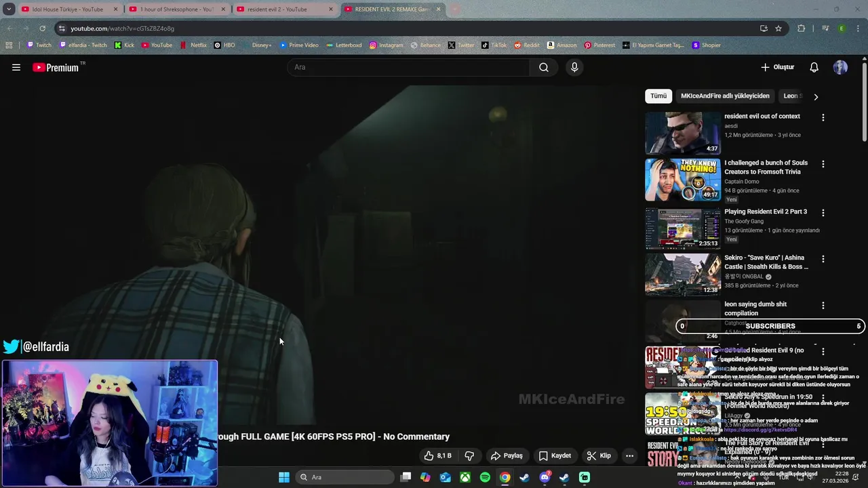Switch to resident evil 2 tab
This screenshot has height=488, width=868.
tap(283, 9)
